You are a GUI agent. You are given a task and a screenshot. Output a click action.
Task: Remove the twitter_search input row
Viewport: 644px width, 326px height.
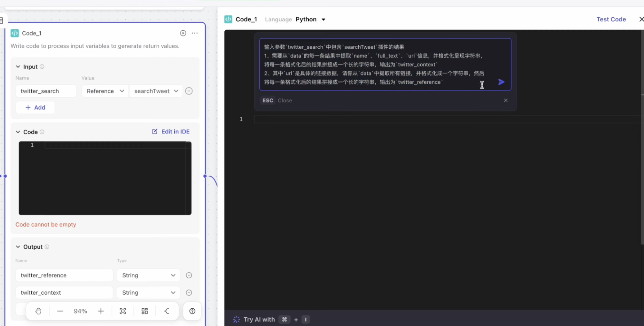(189, 91)
